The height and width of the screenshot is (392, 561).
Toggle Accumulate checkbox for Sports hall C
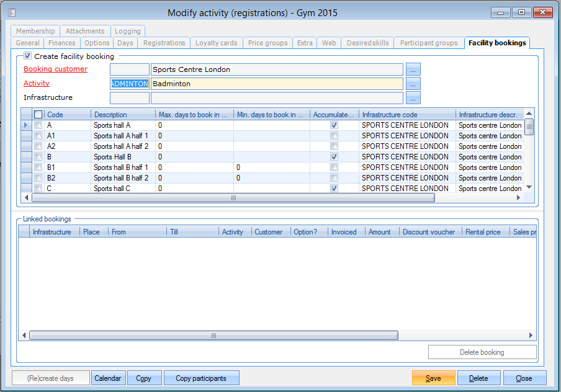334,189
